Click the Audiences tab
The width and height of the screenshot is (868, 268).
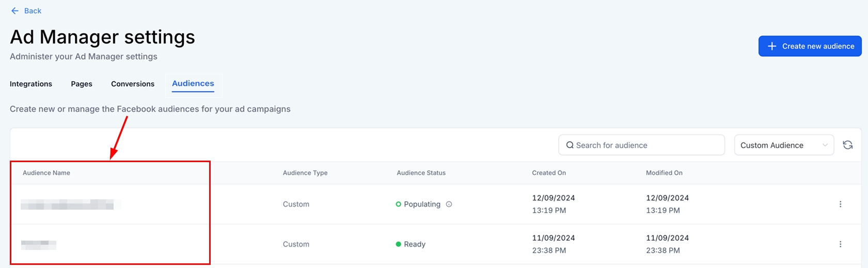pos(193,84)
